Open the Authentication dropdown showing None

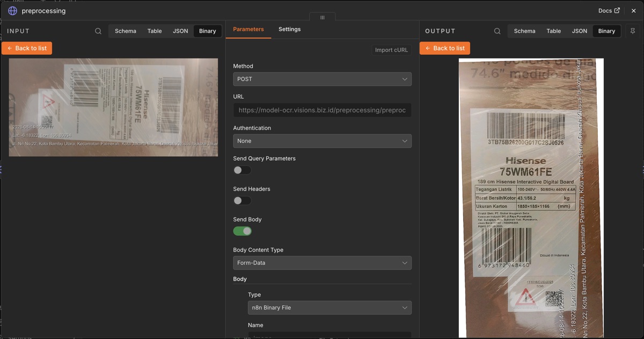coord(323,141)
